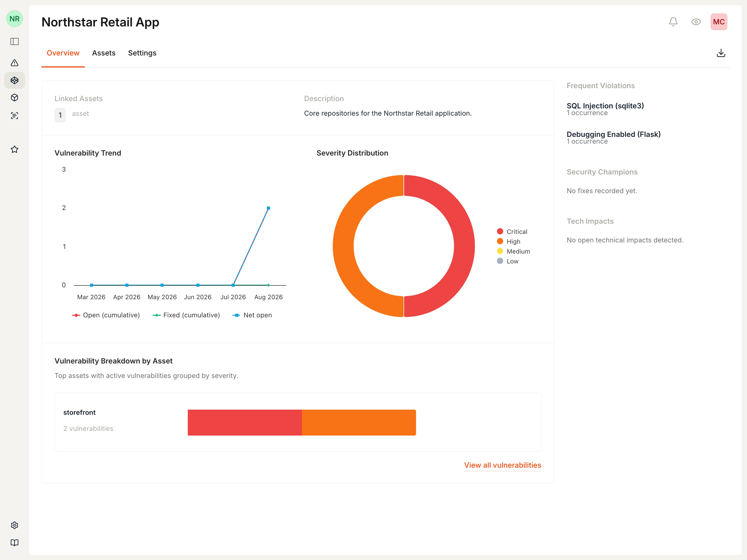The height and width of the screenshot is (560, 747).
Task: Click the May 2026 data point on trend
Action: 162,285
